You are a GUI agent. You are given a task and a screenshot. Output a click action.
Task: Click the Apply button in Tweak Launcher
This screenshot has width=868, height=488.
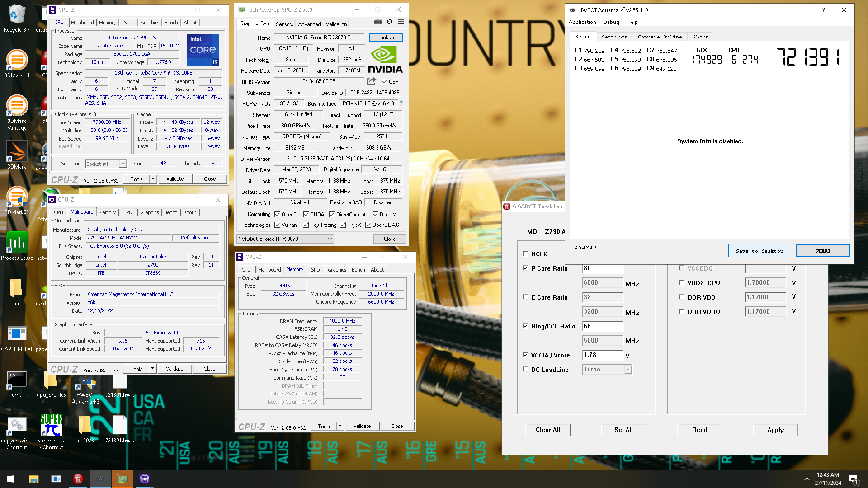[775, 430]
